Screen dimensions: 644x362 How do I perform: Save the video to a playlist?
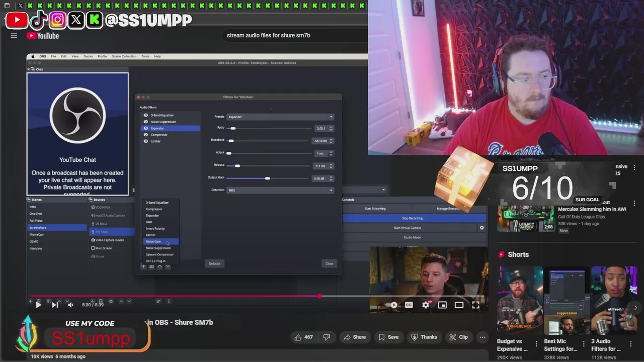click(x=388, y=337)
